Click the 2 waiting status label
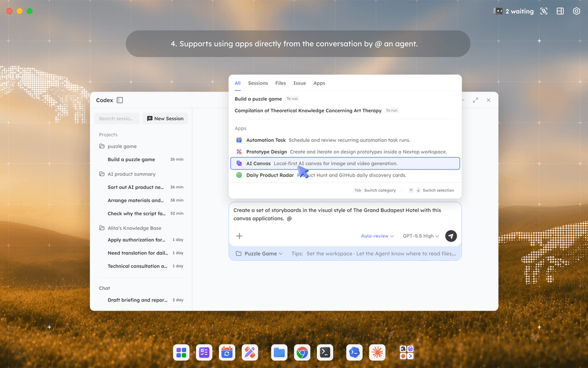This screenshot has width=588, height=368. [519, 11]
